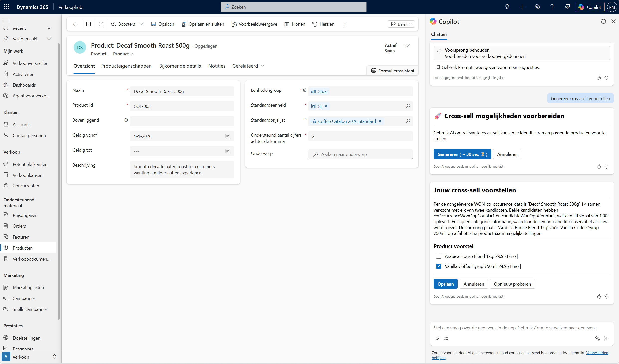This screenshot has height=364, width=619.
Task: Switch to Producteigenschappen tab
Action: pyautogui.click(x=126, y=66)
